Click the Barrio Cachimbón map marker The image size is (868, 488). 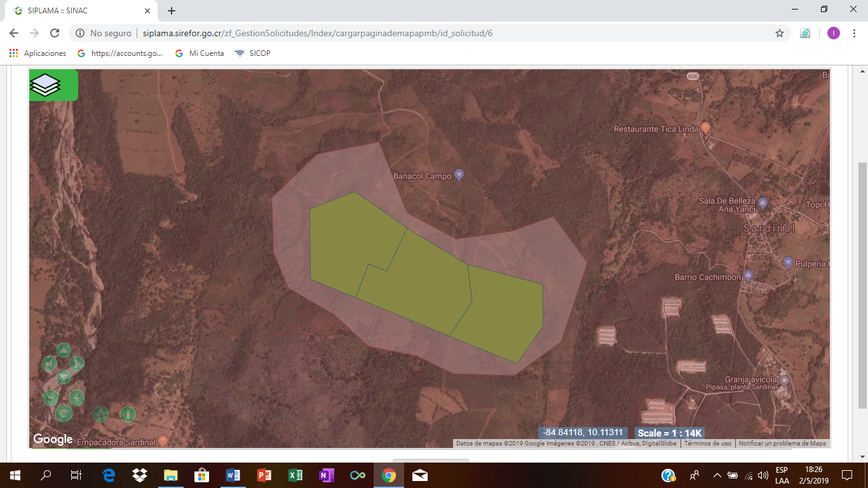pyautogui.click(x=748, y=276)
